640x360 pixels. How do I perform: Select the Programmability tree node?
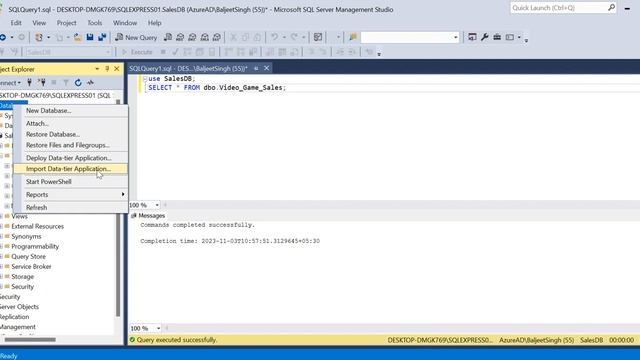click(x=35, y=247)
